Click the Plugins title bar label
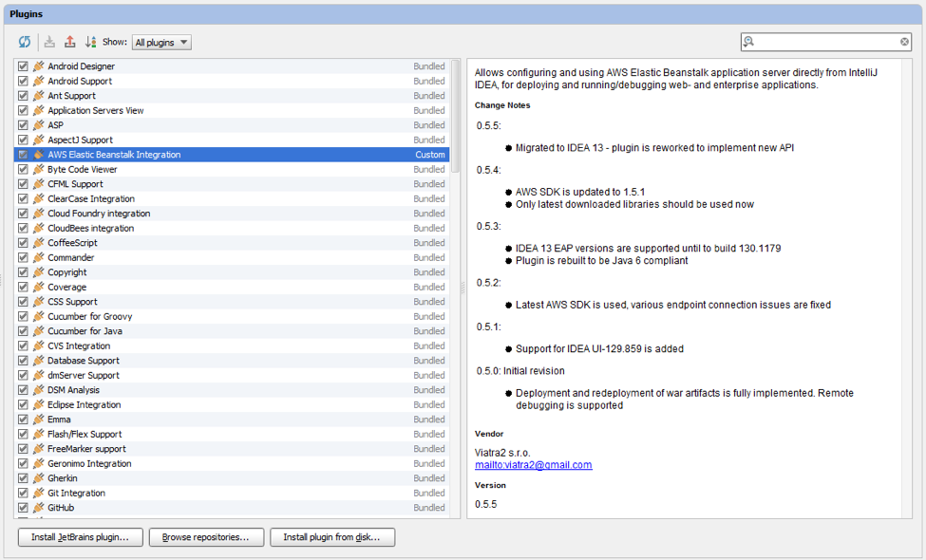This screenshot has height=560, width=926. coord(26,13)
